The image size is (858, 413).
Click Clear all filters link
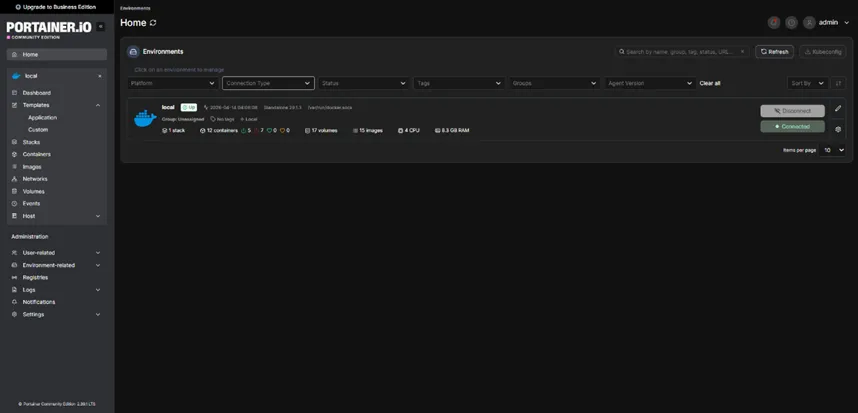(710, 83)
